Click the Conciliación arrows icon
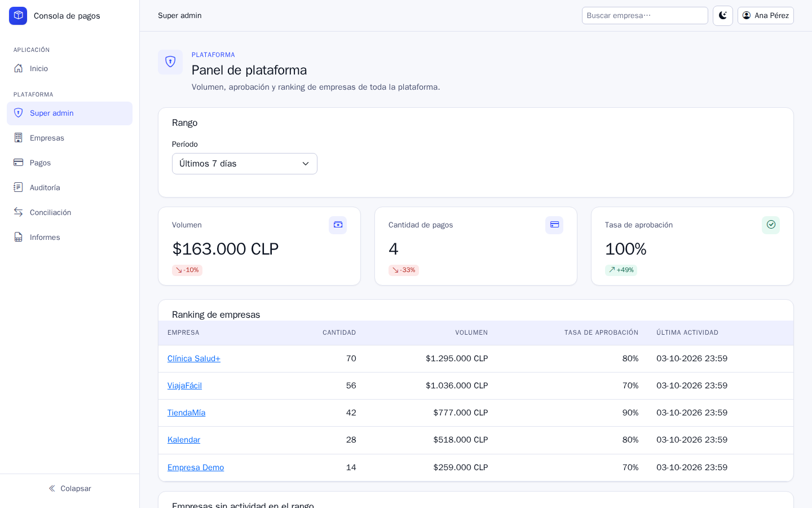Screen dimensions: 812x508 (x=19, y=212)
